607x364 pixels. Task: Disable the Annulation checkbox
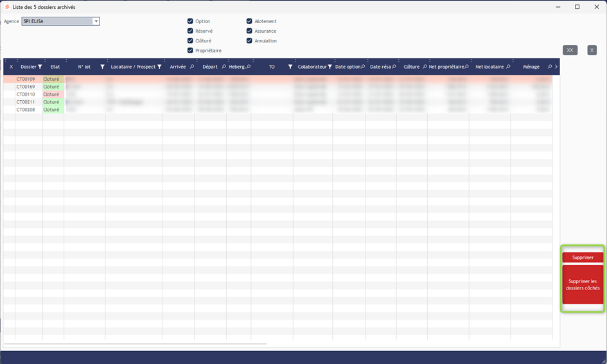click(x=249, y=40)
